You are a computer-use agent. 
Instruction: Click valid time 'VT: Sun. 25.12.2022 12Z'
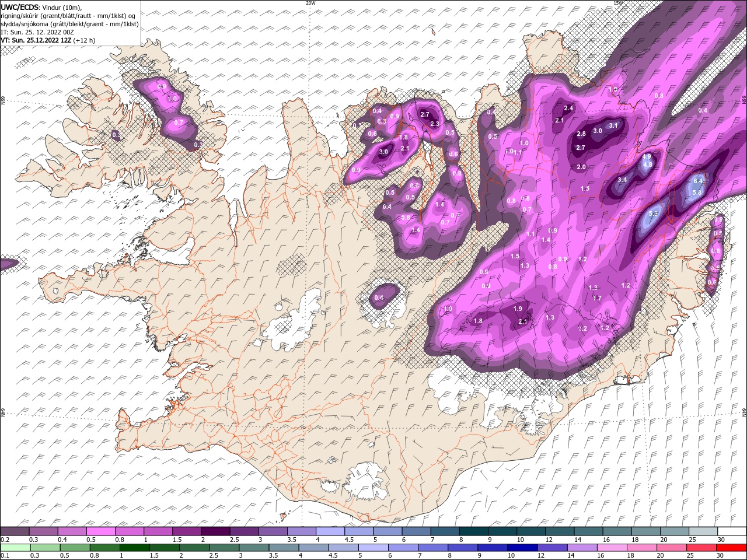click(x=37, y=40)
